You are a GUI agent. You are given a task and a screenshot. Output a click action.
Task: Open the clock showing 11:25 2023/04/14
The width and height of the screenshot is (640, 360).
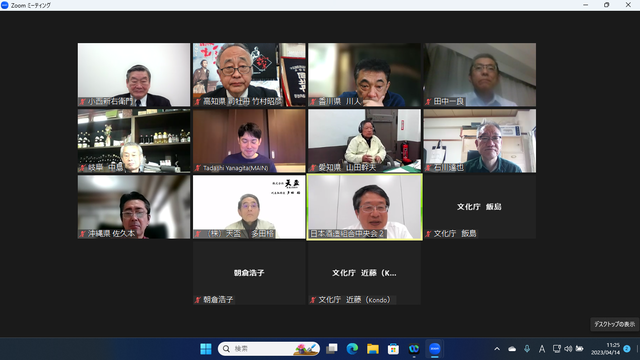(x=605, y=349)
